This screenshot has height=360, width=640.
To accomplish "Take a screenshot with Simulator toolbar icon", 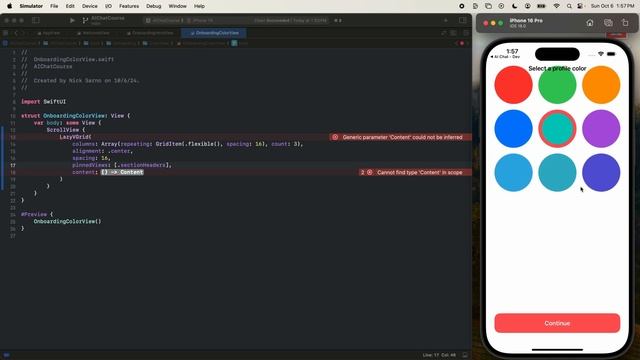I will (608, 23).
